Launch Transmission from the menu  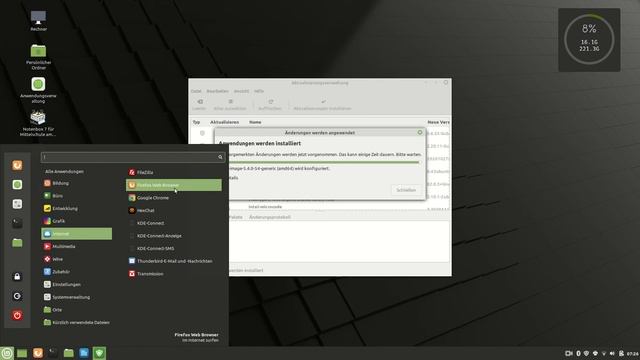(174, 274)
